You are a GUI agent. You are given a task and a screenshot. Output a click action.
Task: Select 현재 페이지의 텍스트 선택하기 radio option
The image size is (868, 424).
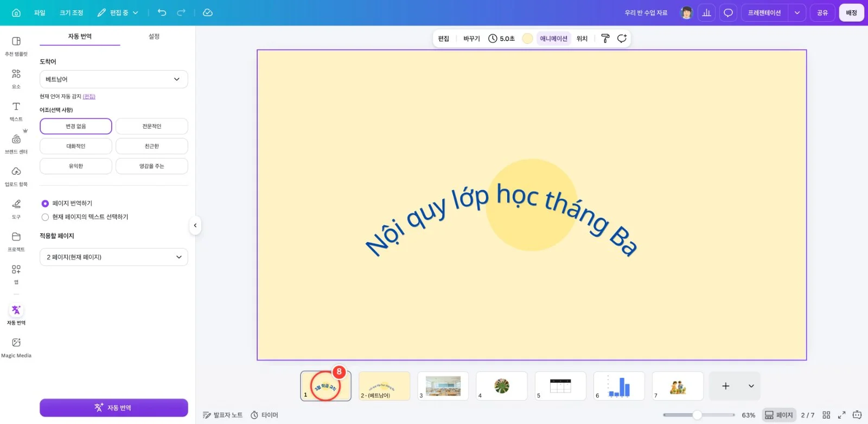coord(45,217)
